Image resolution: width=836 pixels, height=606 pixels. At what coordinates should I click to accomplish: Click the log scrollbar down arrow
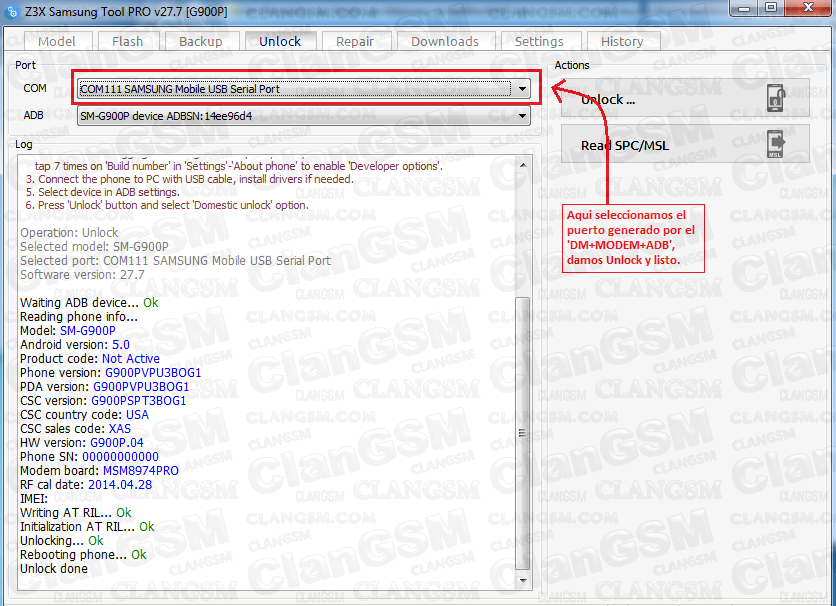click(523, 580)
